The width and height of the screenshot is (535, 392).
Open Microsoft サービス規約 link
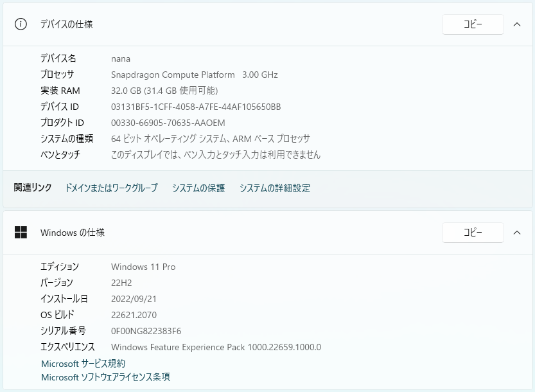pos(83,364)
